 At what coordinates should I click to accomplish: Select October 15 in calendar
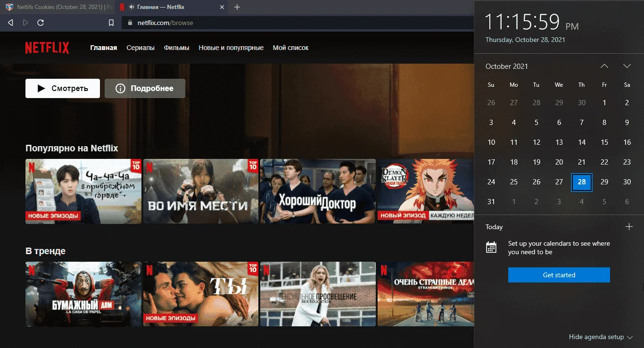tap(604, 142)
